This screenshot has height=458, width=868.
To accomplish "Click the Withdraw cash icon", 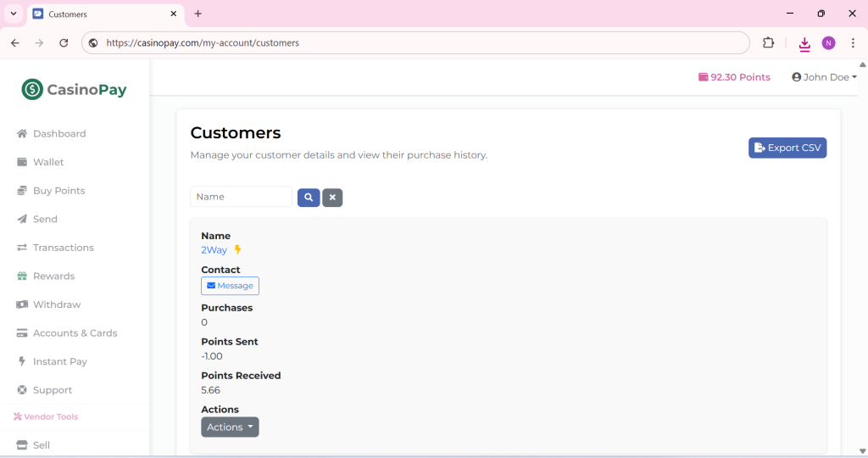I will [22, 304].
